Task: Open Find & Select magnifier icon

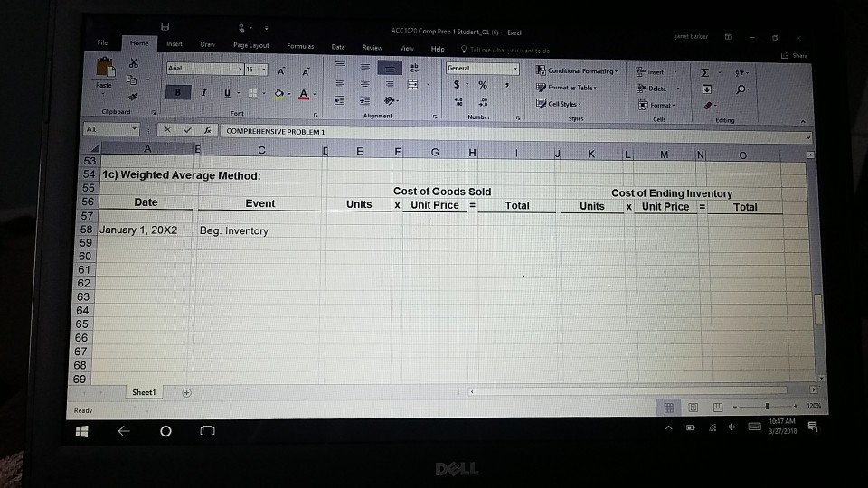Action: point(741,89)
